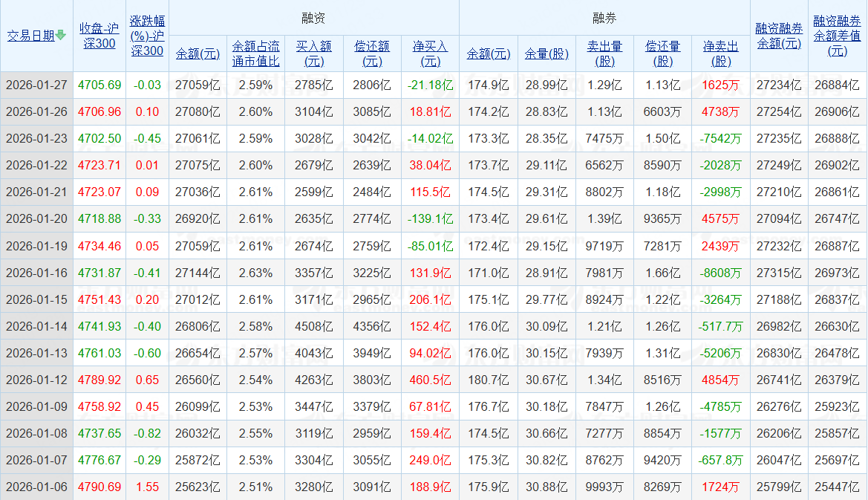
Task: Click net sell value -8608万
Action: coord(721,273)
